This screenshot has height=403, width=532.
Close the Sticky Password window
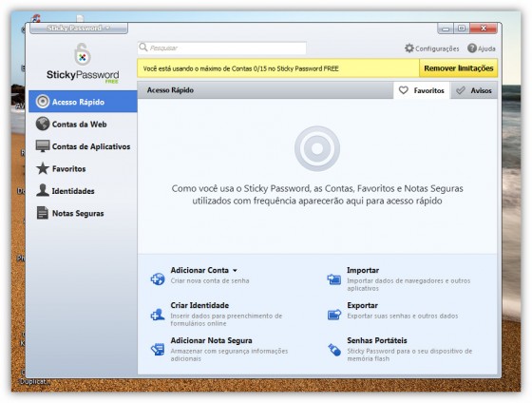484,29
